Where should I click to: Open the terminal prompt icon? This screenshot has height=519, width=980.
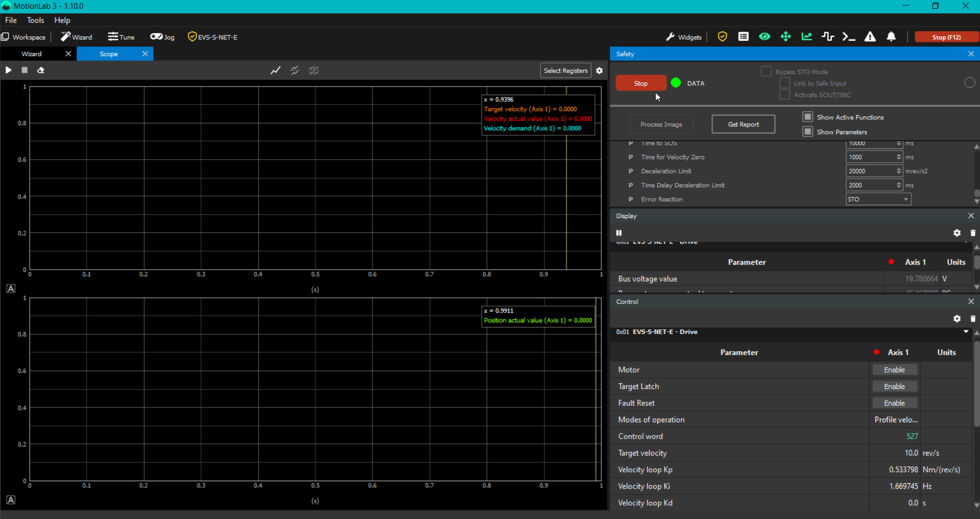click(849, 37)
